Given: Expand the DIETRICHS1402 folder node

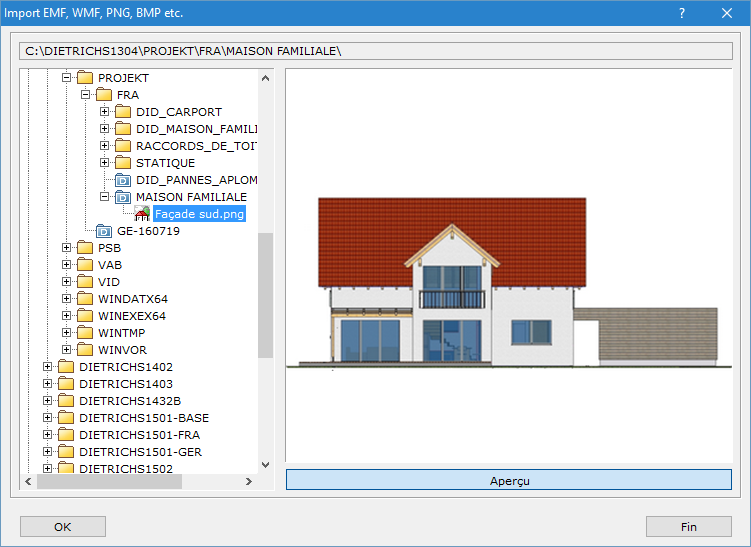Looking at the screenshot, I should tap(48, 367).
